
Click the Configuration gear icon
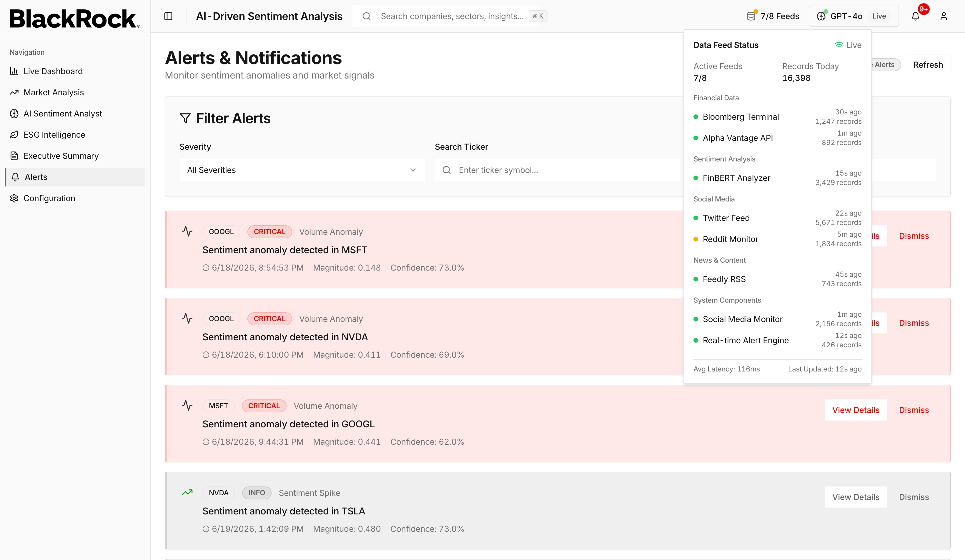coord(14,198)
